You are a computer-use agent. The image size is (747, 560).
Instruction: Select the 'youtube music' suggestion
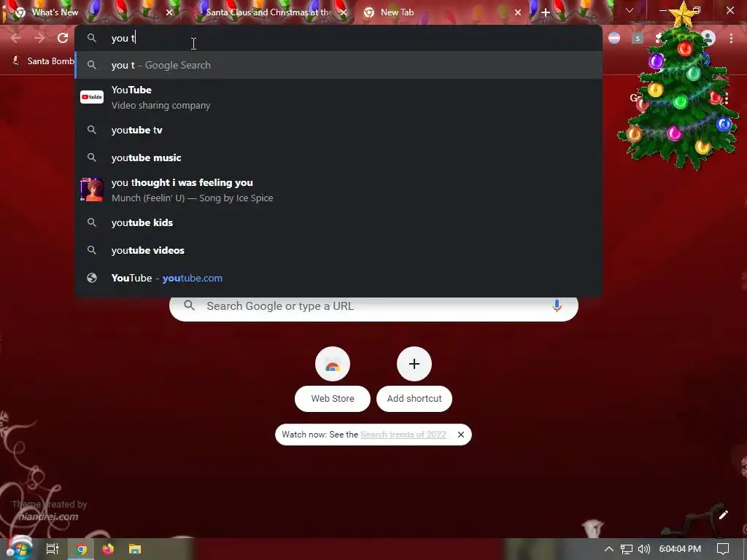pyautogui.click(x=338, y=157)
